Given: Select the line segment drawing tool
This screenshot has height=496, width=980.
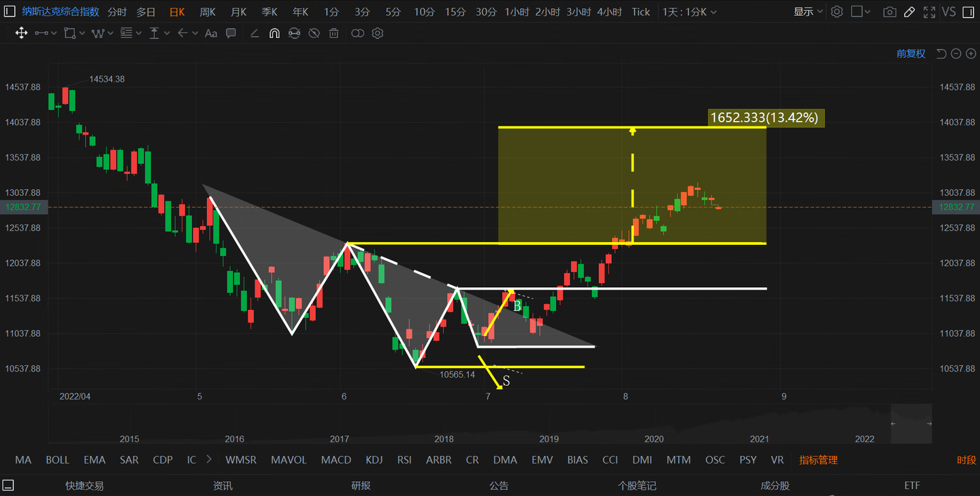Looking at the screenshot, I should 42,33.
